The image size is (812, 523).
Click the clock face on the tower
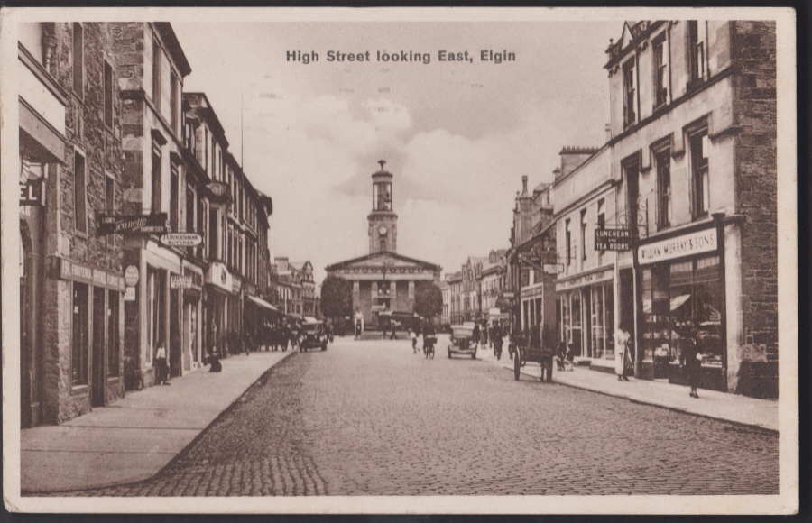click(x=383, y=231)
